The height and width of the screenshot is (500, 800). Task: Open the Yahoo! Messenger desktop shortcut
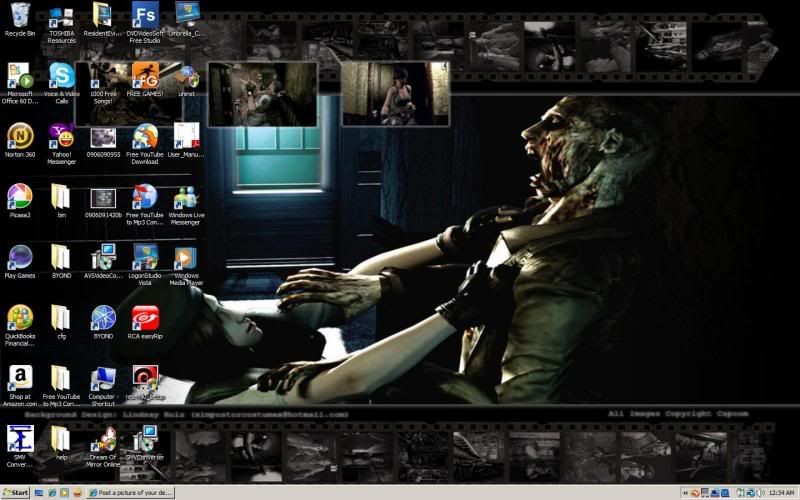pyautogui.click(x=61, y=144)
